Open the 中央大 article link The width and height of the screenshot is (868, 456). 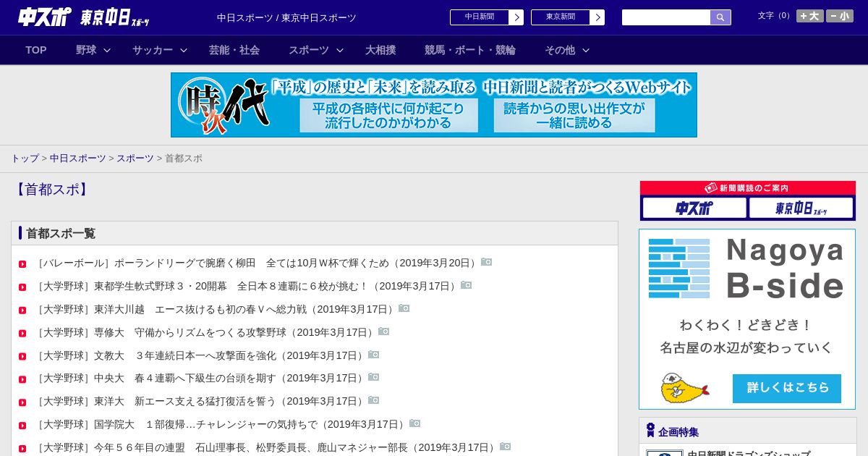(x=201, y=378)
